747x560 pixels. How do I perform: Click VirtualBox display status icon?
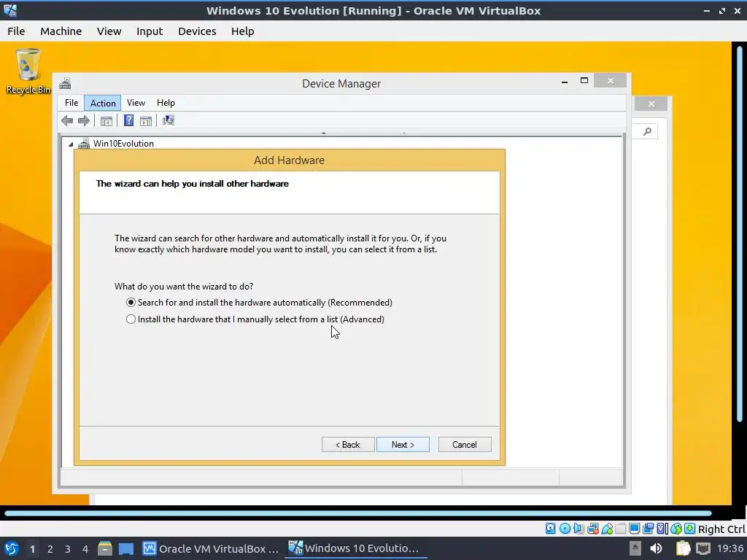click(x=634, y=529)
